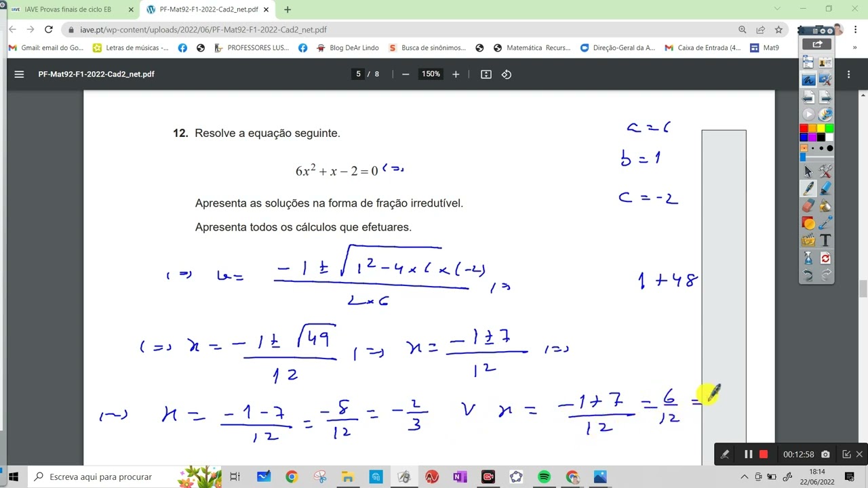Select the PF-Mat92-F1-2022-Cad2_net.pdf tab

pyautogui.click(x=208, y=9)
